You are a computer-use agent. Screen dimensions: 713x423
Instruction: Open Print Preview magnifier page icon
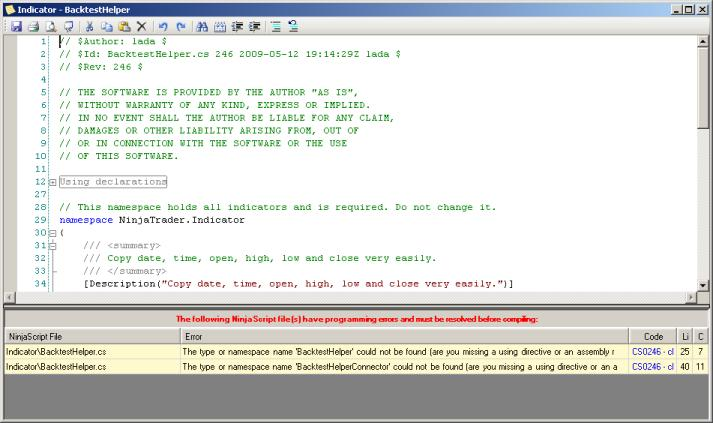pyautogui.click(x=51, y=26)
